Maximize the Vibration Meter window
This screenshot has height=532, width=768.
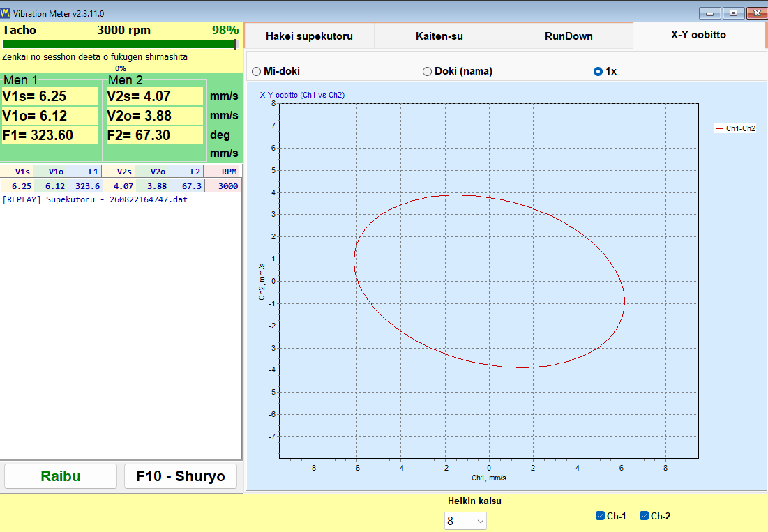click(733, 13)
